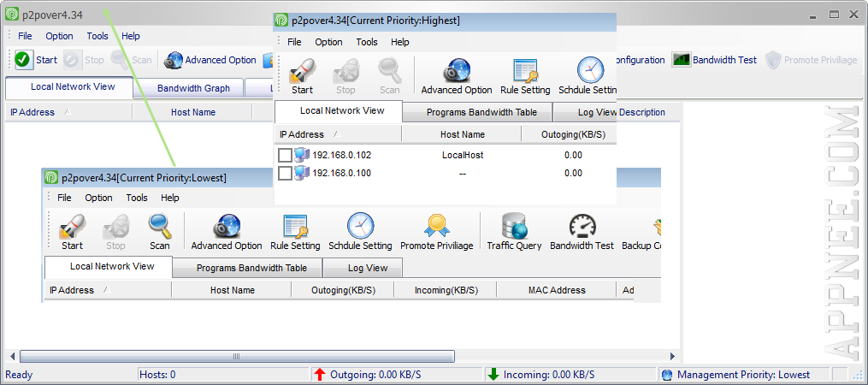Click Scan magnifier in Lowest priority window
Viewport: 868px width, 385px height.
coord(160,227)
